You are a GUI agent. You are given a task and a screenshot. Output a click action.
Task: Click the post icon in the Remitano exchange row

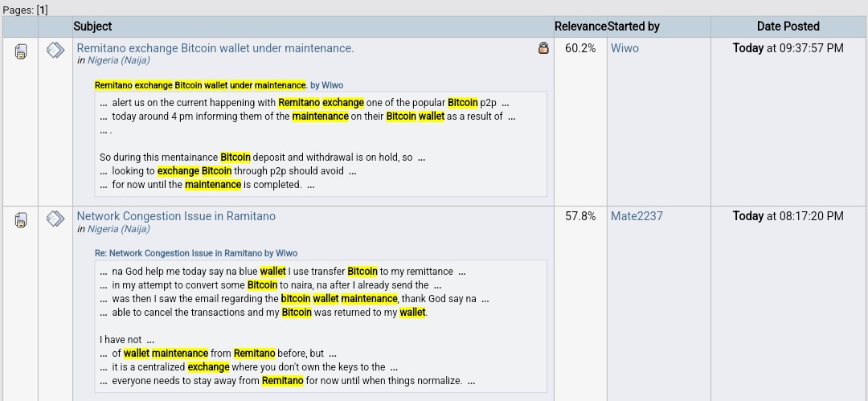pos(55,51)
